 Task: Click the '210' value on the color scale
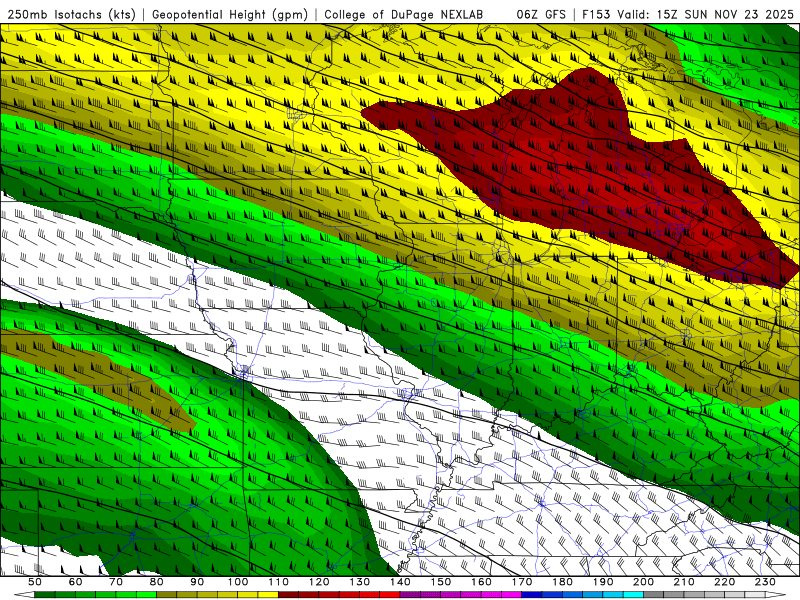pyautogui.click(x=684, y=582)
